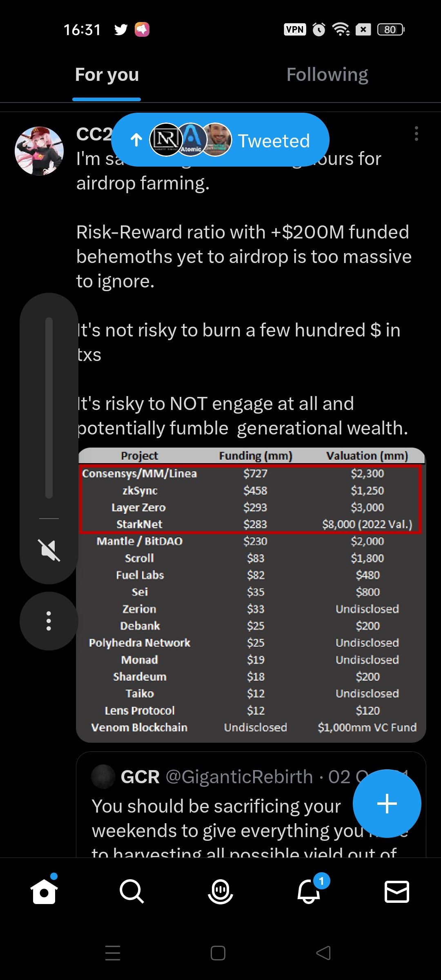
Task: Open Direct Messages envelope icon
Action: [397, 891]
